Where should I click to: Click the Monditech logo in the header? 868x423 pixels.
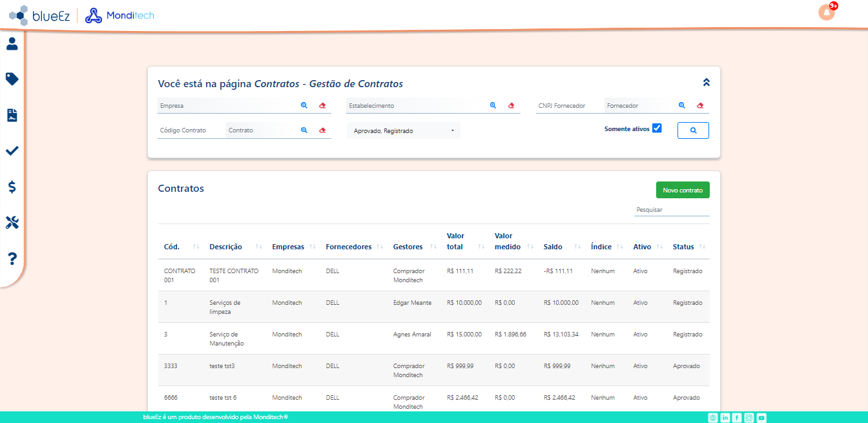tap(119, 15)
